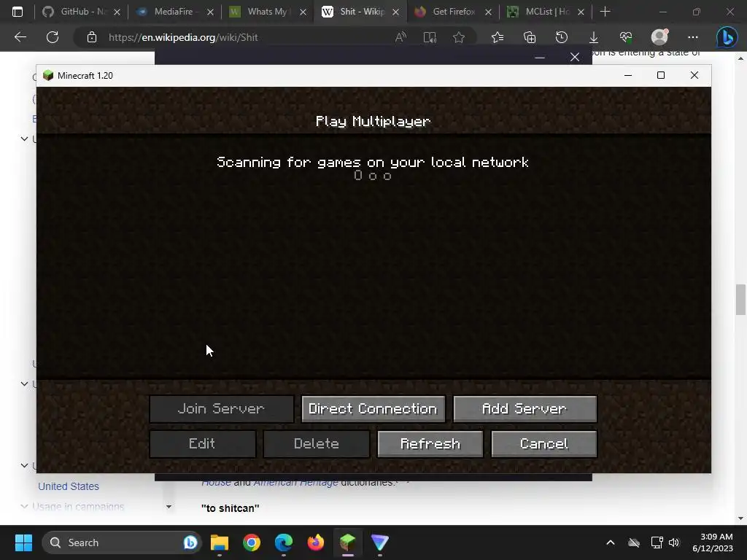Close the Get Firefox tab

(488, 12)
